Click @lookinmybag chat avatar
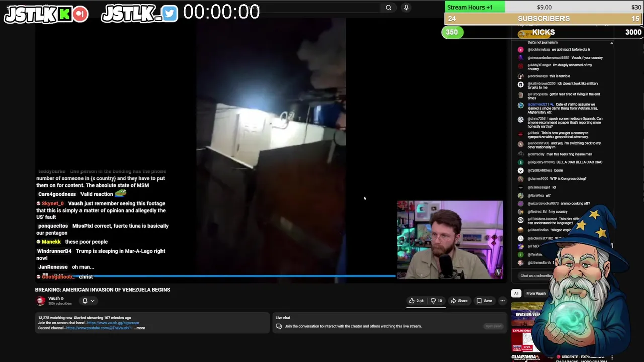The width and height of the screenshot is (644, 362). [x=520, y=50]
